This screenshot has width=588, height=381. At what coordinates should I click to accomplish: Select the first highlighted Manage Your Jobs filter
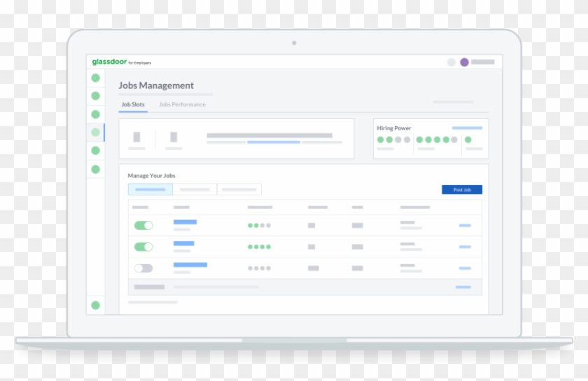pos(150,190)
